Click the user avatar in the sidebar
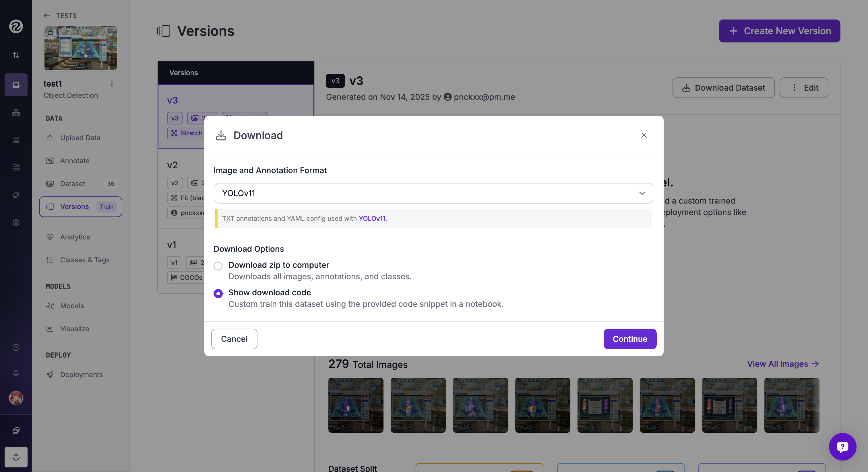Viewport: 868px width, 472px height. tap(16, 398)
